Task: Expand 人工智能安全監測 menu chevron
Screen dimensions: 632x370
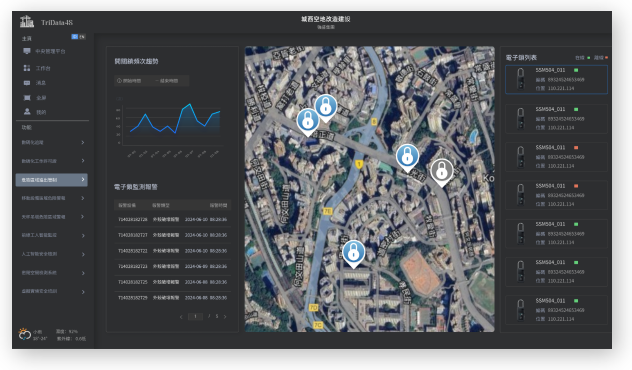Action: (x=83, y=254)
